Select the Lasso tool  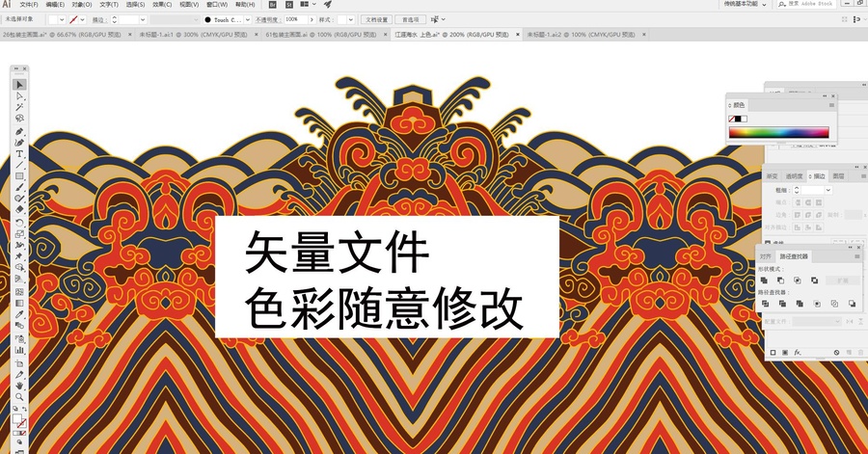[x=19, y=119]
